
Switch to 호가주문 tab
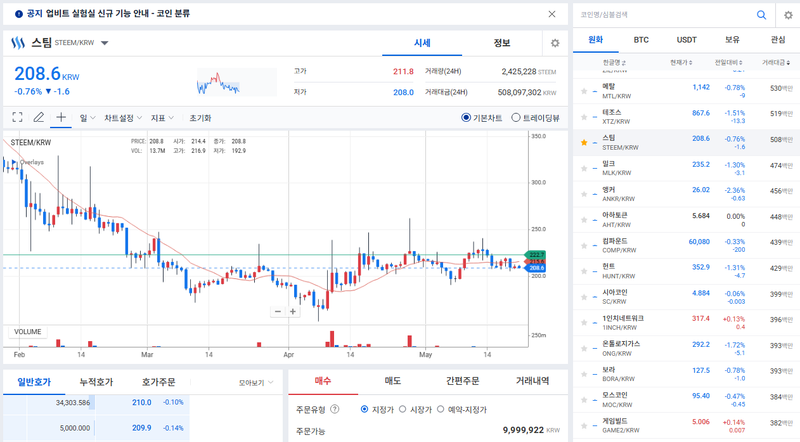(158, 382)
